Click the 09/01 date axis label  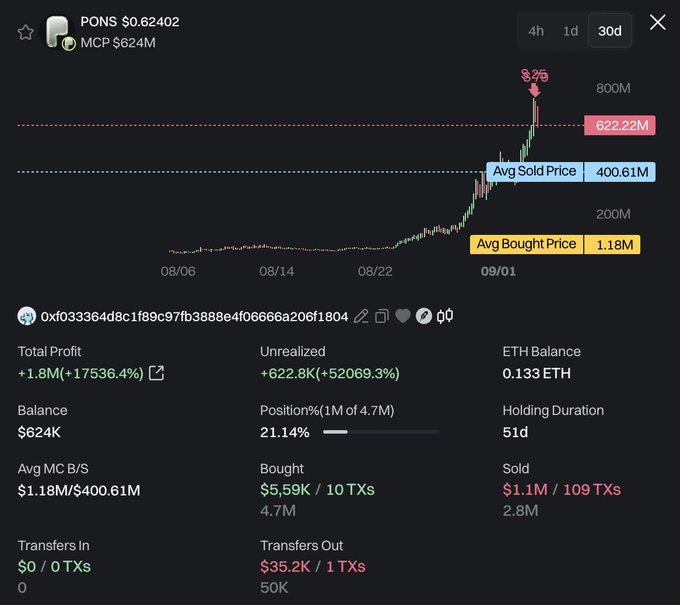tap(498, 271)
